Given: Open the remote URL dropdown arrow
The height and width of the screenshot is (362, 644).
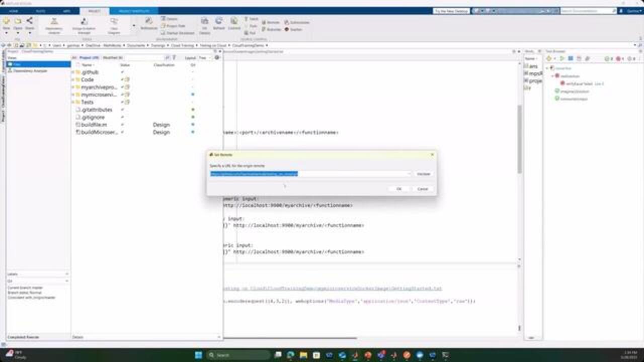Looking at the screenshot, I should 409,174.
